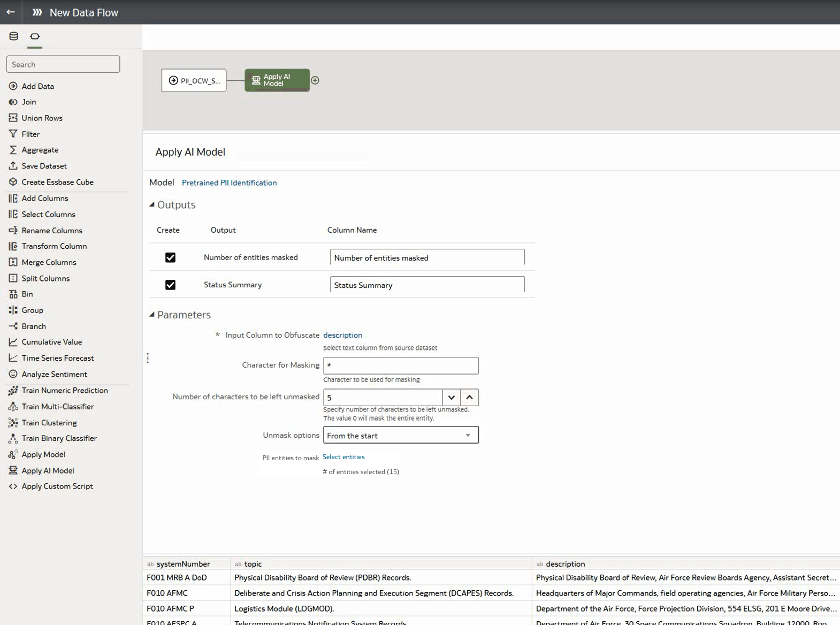Screen dimensions: 840x625
Task: Expand the panel with double-chevron icon
Action: pos(37,12)
